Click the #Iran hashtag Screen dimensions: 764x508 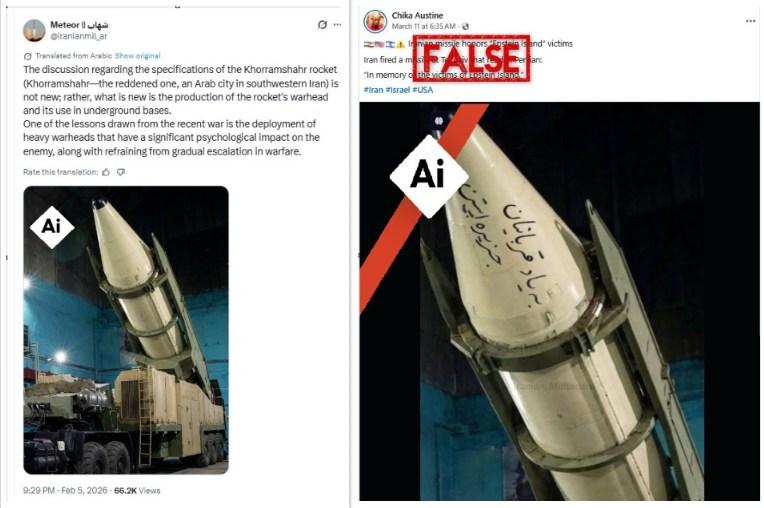[x=373, y=90]
